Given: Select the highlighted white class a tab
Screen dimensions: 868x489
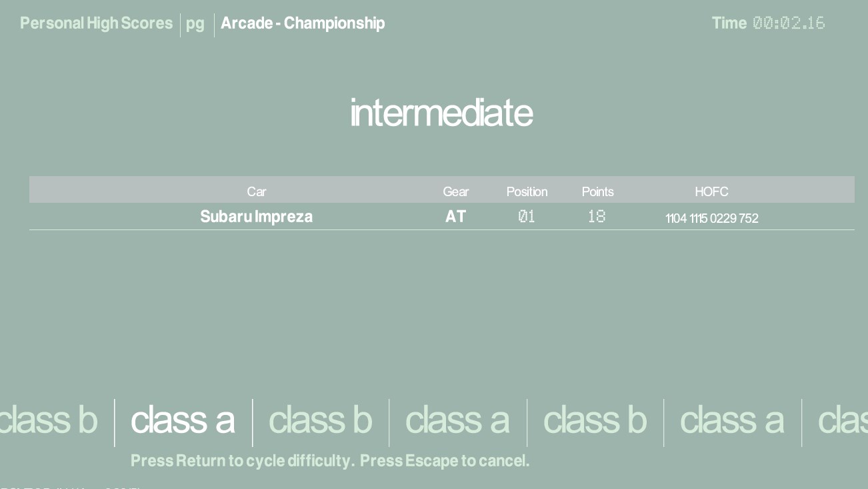Looking at the screenshot, I should pyautogui.click(x=183, y=420).
